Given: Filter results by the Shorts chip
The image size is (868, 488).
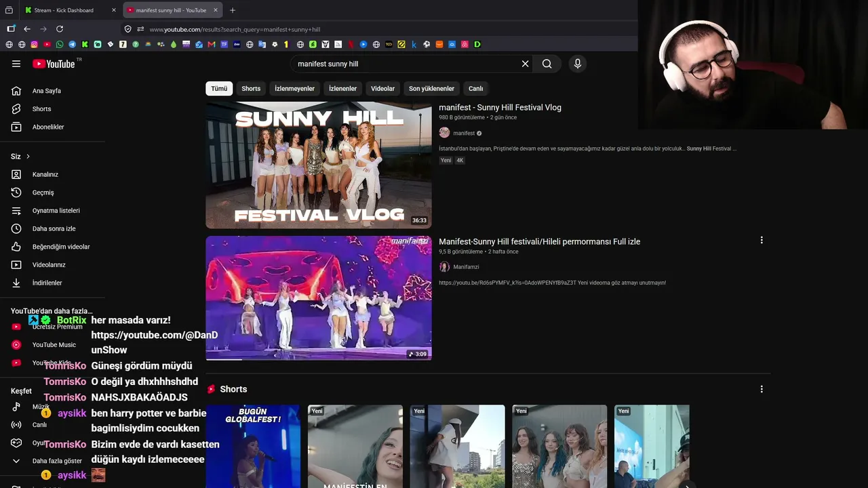Looking at the screenshot, I should 251,89.
